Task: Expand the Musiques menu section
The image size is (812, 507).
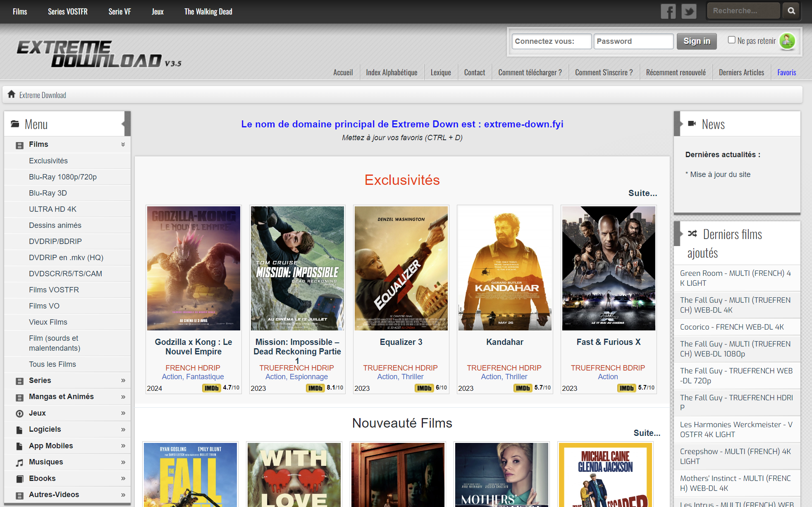Action: [123, 462]
